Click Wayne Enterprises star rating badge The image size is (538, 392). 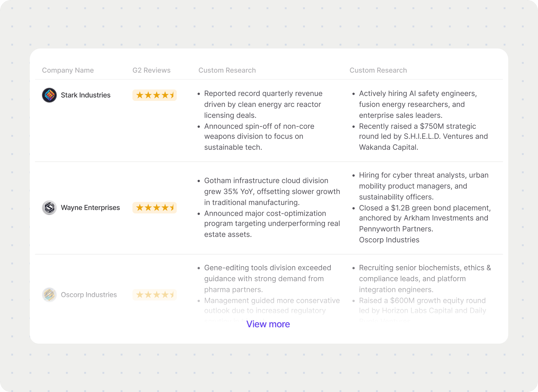[154, 208]
